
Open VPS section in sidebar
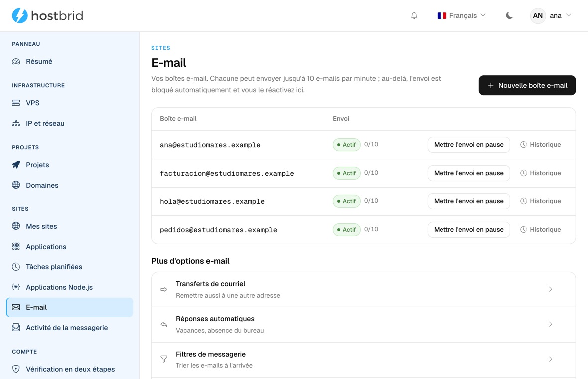pos(70,103)
